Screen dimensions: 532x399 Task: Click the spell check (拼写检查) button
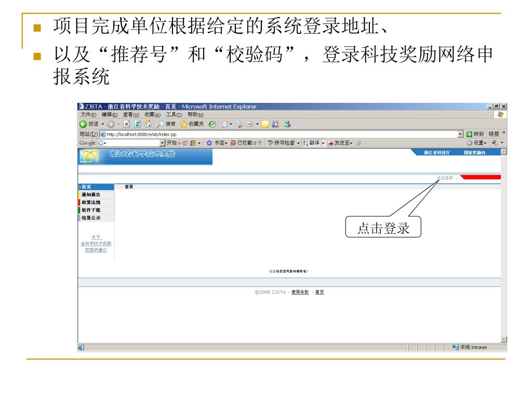coord(282,143)
